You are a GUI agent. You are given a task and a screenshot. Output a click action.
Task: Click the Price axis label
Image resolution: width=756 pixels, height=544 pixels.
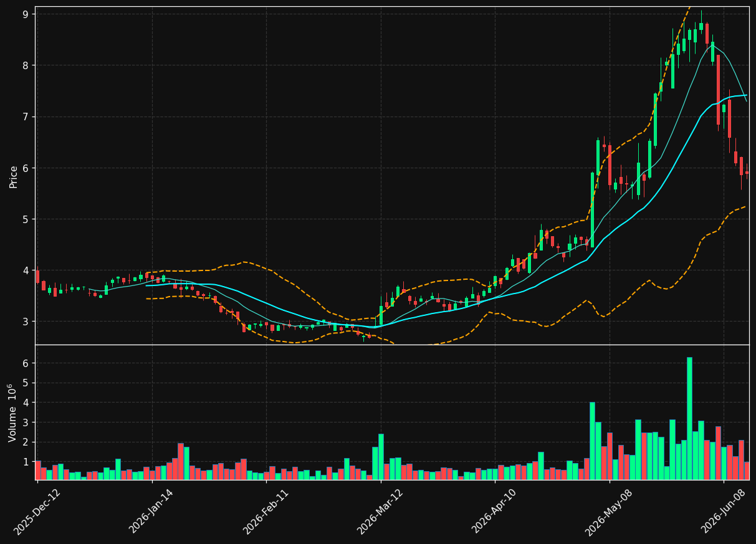[x=14, y=176]
